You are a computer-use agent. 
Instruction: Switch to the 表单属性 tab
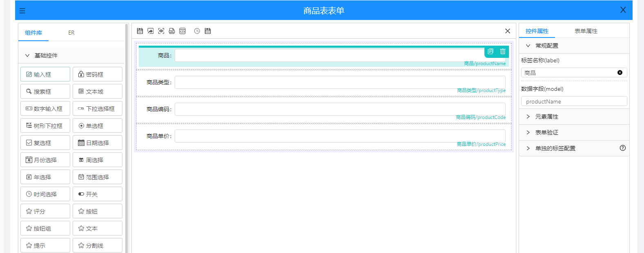click(x=586, y=31)
